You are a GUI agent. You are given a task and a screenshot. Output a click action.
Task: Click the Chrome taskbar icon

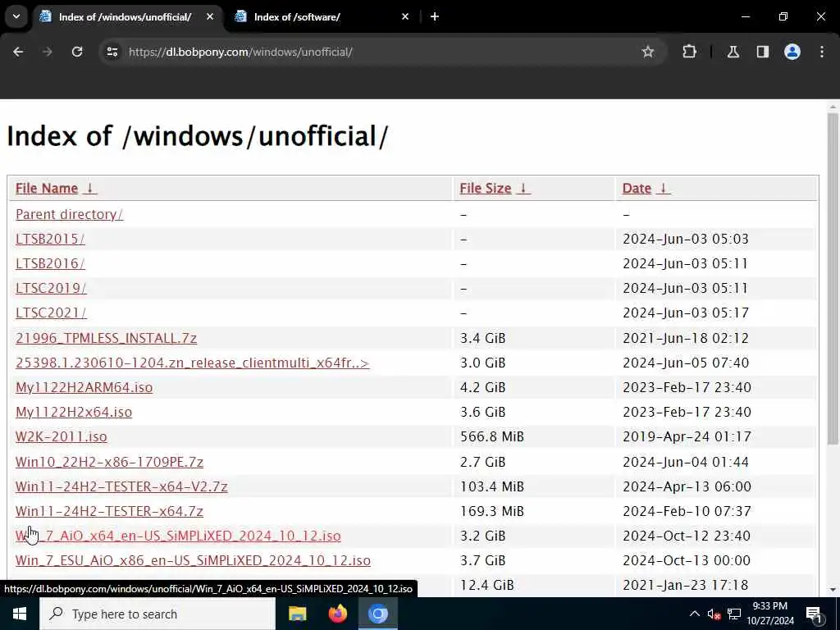click(x=377, y=614)
